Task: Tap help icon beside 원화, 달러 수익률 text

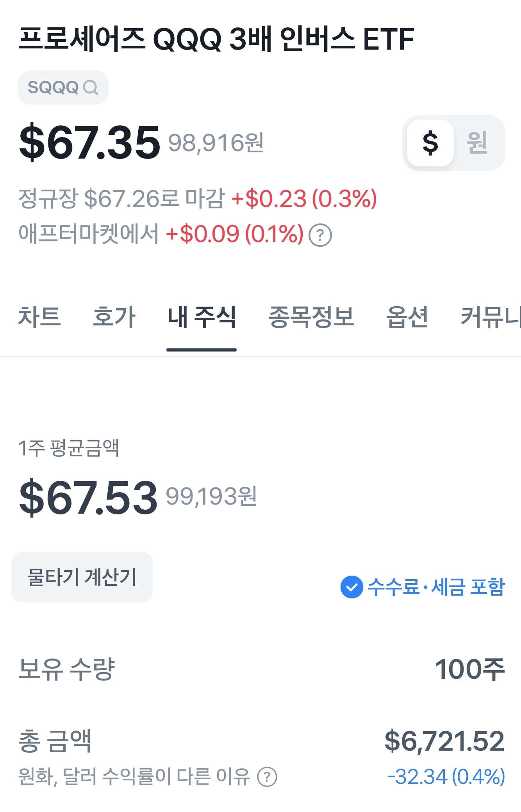Action: 267,777
